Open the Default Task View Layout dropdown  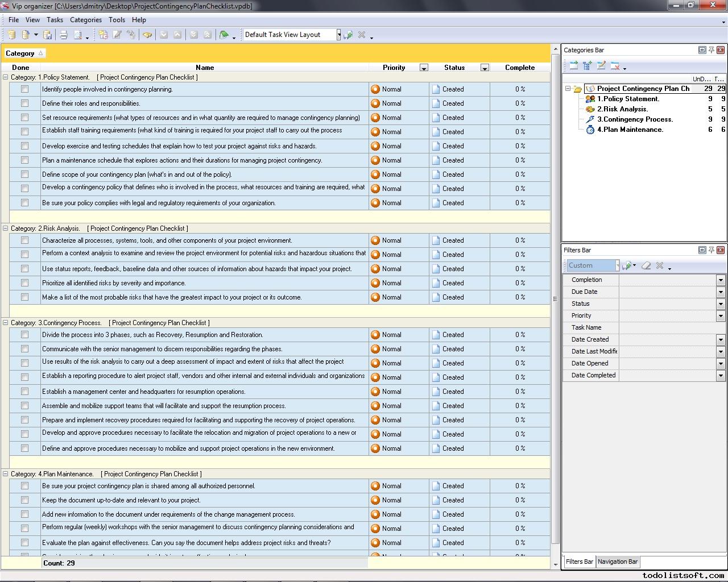tap(338, 35)
